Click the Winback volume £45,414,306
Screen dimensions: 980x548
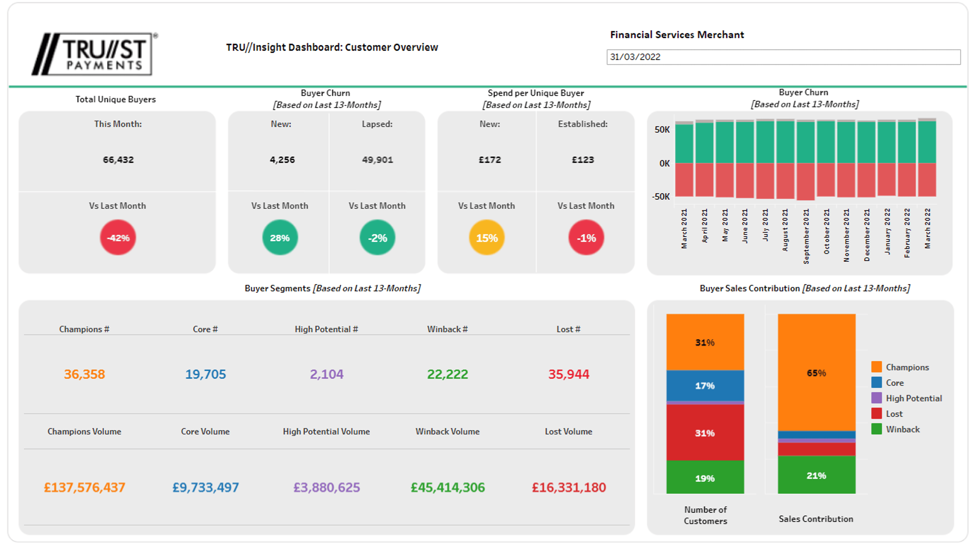447,488
